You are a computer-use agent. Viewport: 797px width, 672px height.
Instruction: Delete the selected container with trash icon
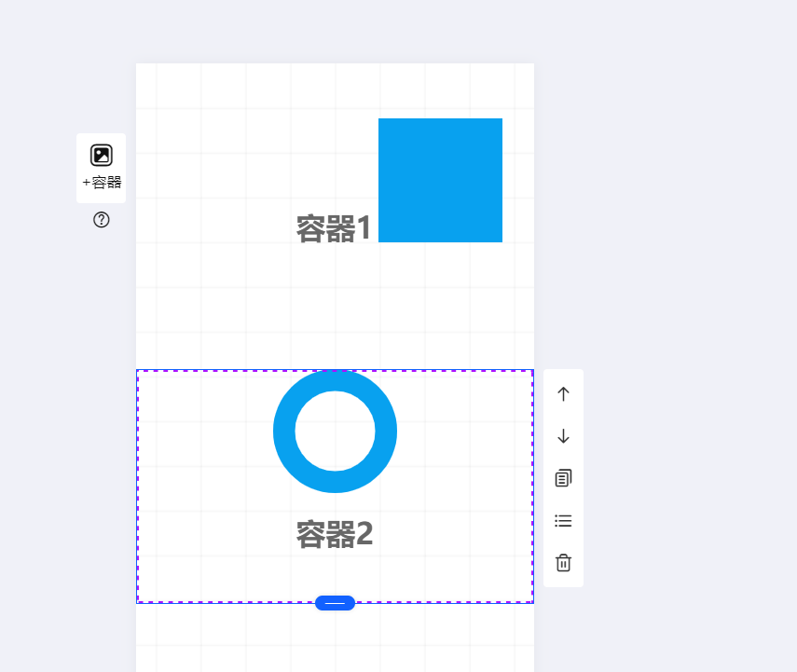pos(563,563)
